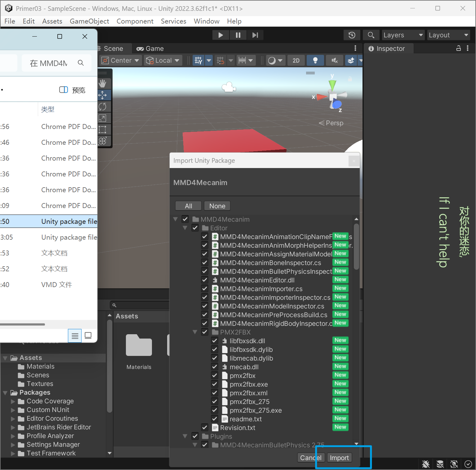Image resolution: width=476 pixels, height=470 pixels.
Task: Open the Materials folder thumbnail
Action: tap(139, 345)
